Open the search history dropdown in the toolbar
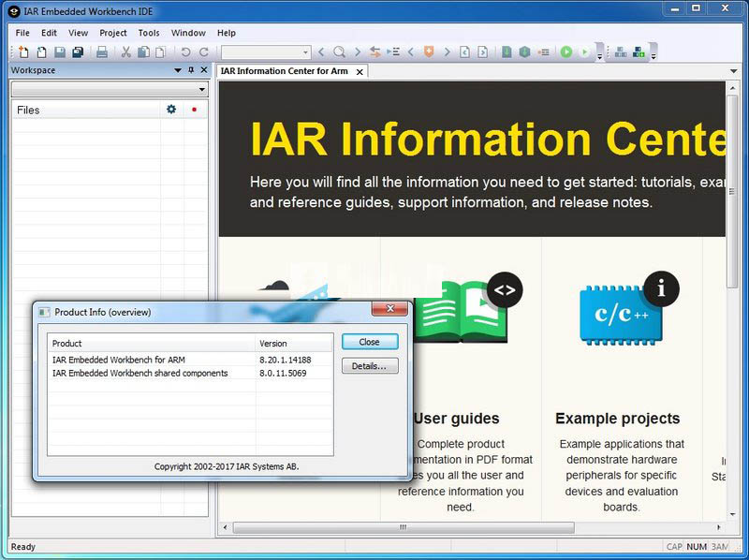The width and height of the screenshot is (749, 560). tap(304, 53)
